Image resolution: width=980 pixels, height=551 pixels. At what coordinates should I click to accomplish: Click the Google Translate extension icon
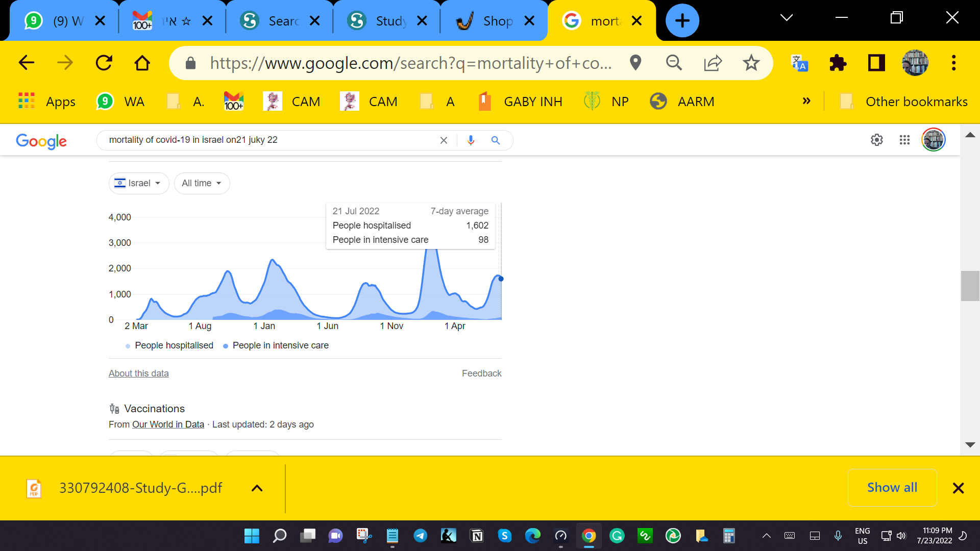click(799, 63)
